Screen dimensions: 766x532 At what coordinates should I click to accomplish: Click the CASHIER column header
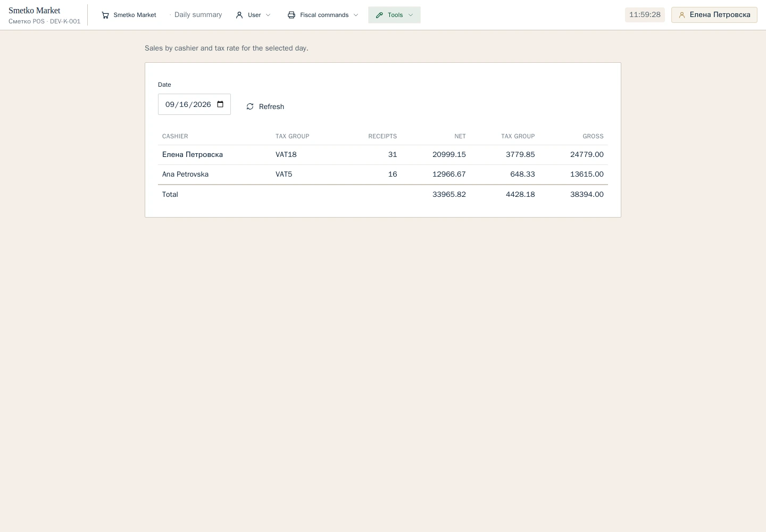coord(175,136)
